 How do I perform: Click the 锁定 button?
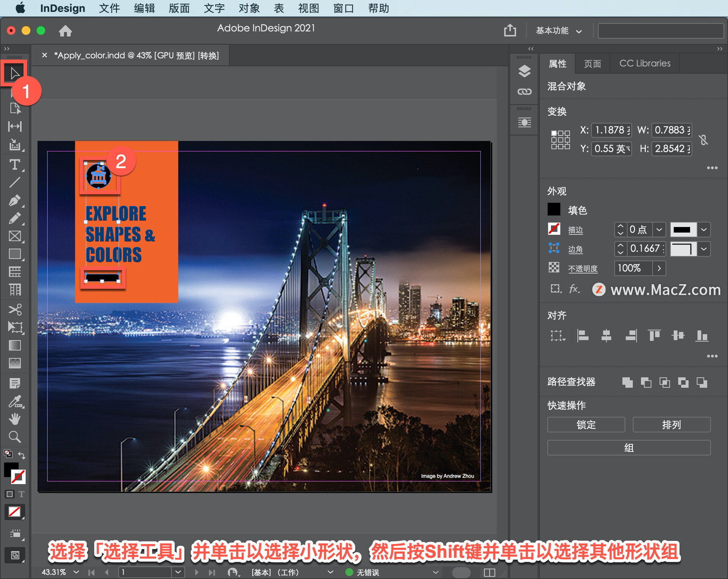(x=586, y=425)
